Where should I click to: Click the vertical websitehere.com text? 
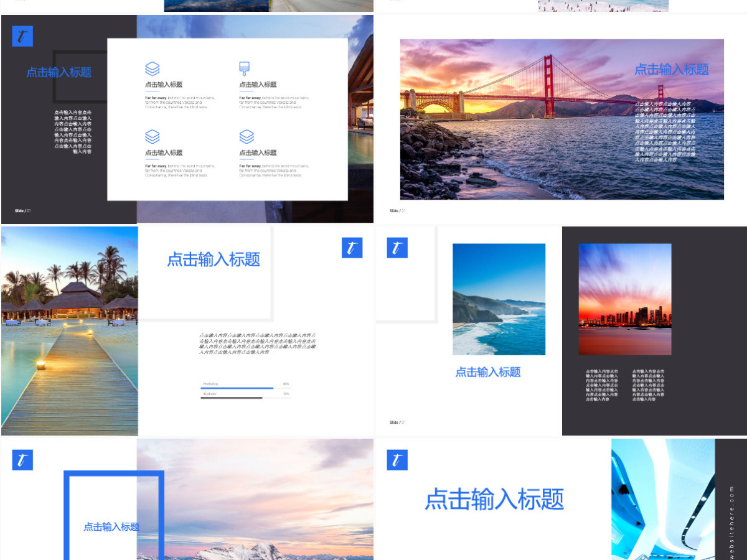point(731,521)
